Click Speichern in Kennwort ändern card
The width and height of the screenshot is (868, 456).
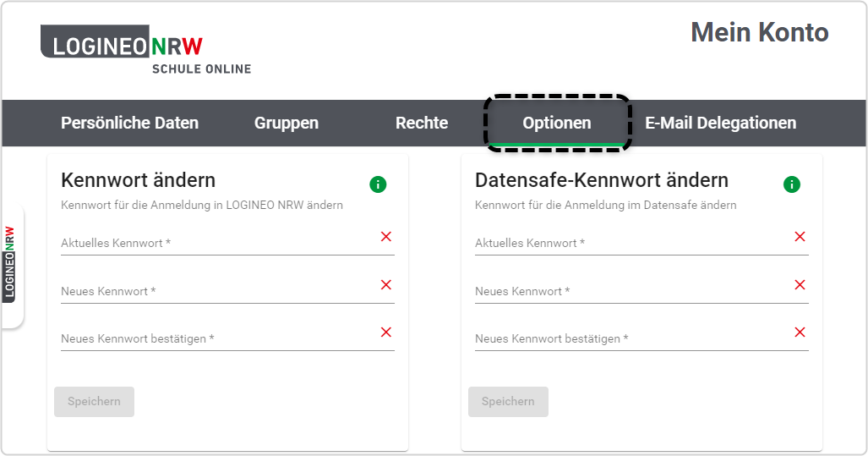tap(94, 402)
